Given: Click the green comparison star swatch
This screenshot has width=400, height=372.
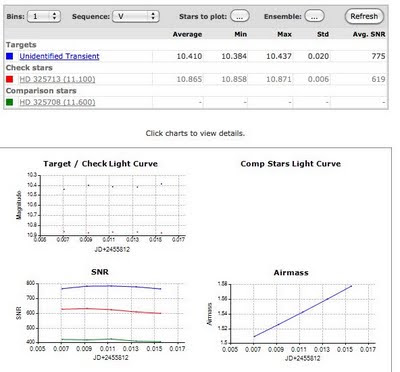Looking at the screenshot, I should tap(10, 102).
